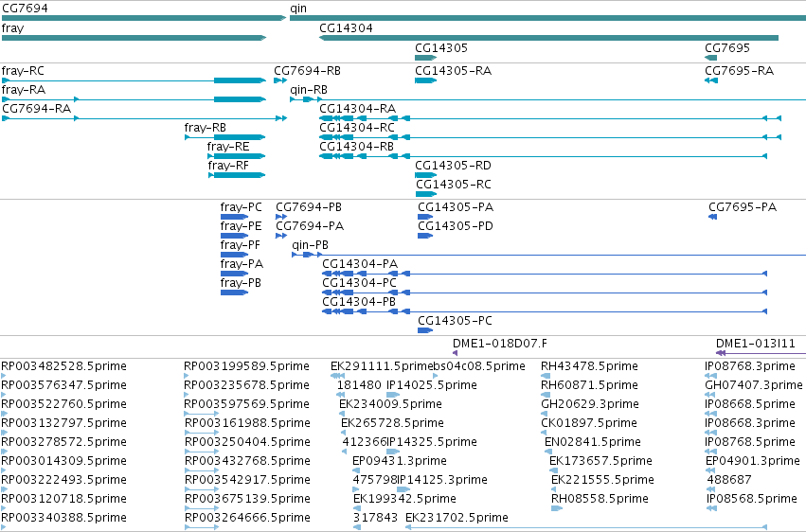Click the fray-RB transcript label

[206, 128]
